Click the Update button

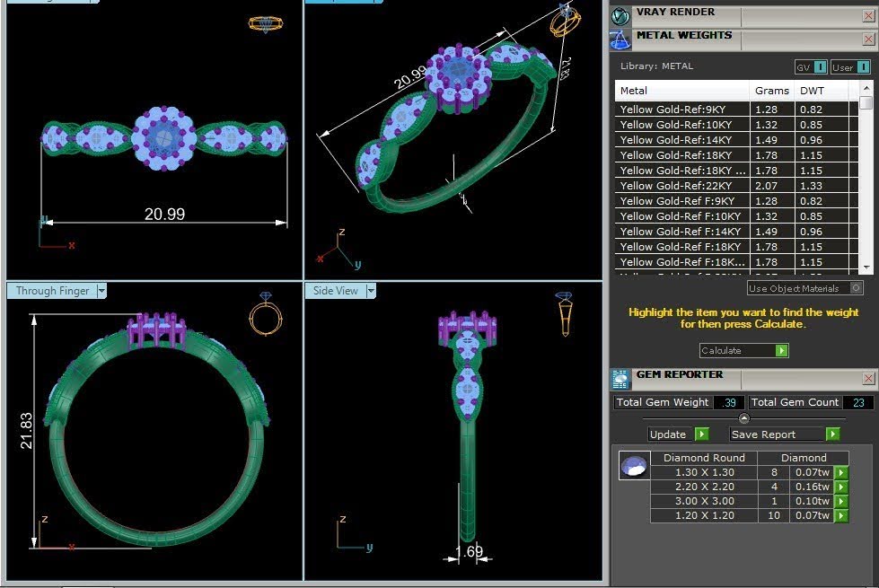[678, 434]
